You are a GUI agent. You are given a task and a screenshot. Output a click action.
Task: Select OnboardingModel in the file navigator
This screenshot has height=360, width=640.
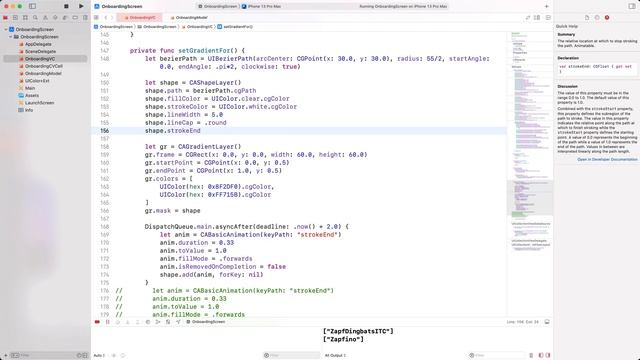point(43,73)
